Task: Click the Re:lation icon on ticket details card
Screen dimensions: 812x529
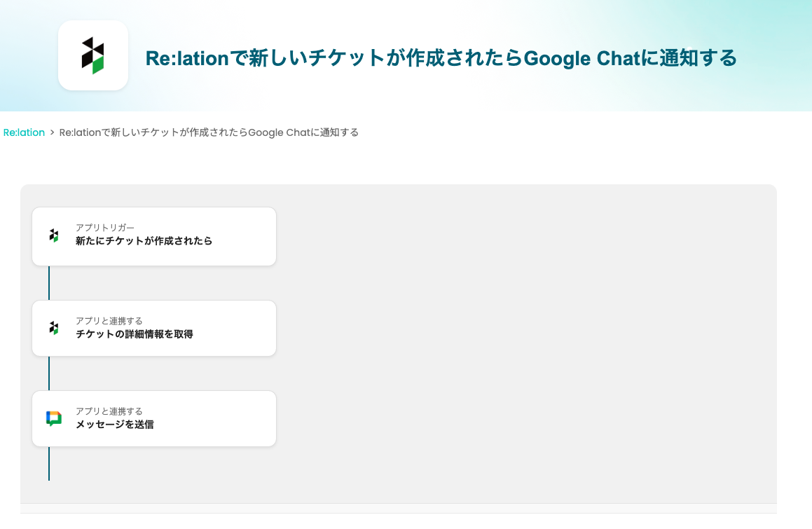Action: pos(54,328)
